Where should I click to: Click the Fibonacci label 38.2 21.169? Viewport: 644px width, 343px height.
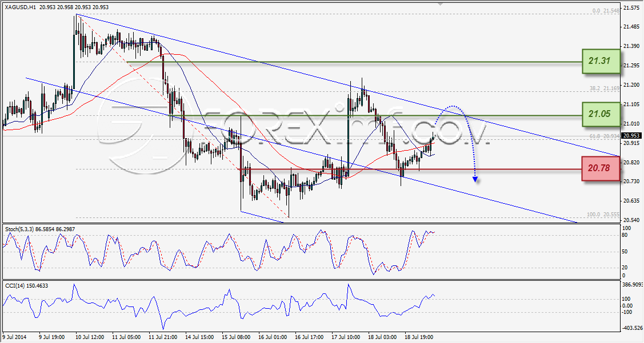pos(604,88)
